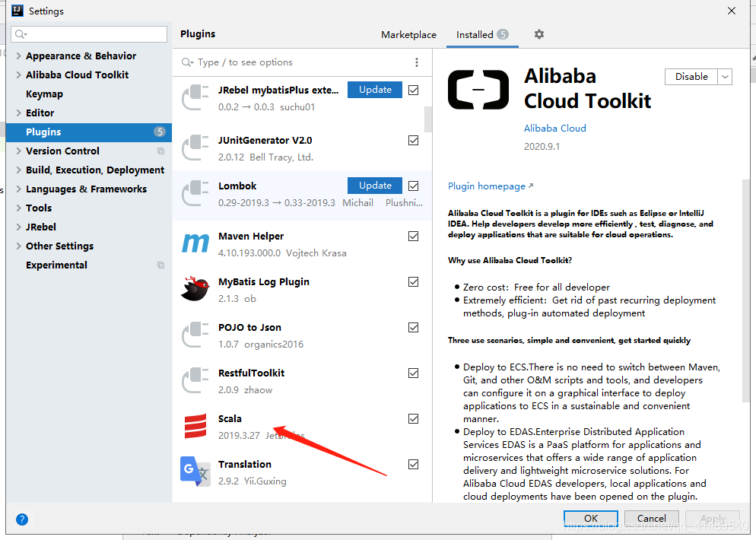Viewport: 756px width, 540px height.
Task: Uncheck the RestfulToolkit checkbox
Action: click(x=413, y=373)
